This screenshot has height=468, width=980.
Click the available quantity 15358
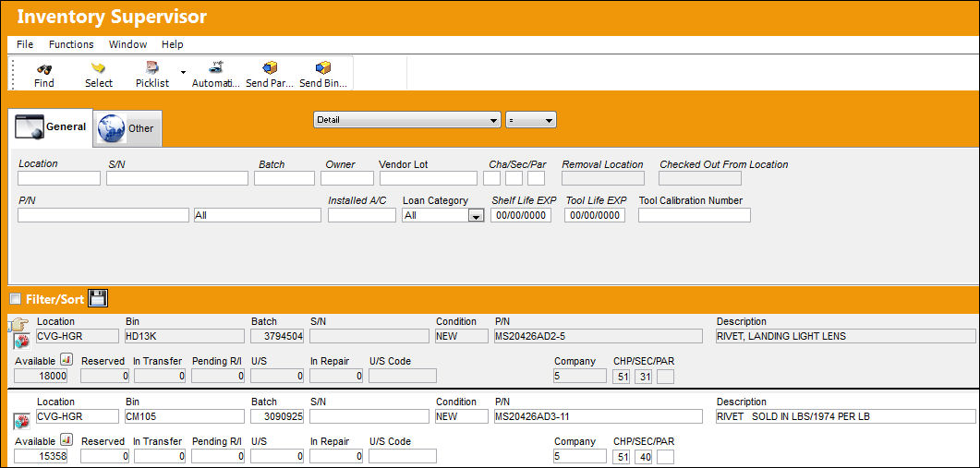coord(41,456)
